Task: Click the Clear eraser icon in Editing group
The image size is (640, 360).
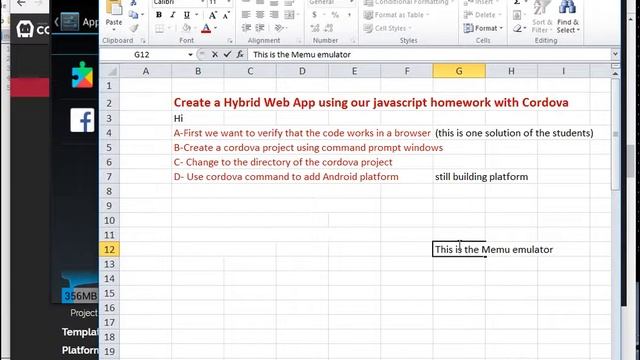Action: [x=518, y=28]
